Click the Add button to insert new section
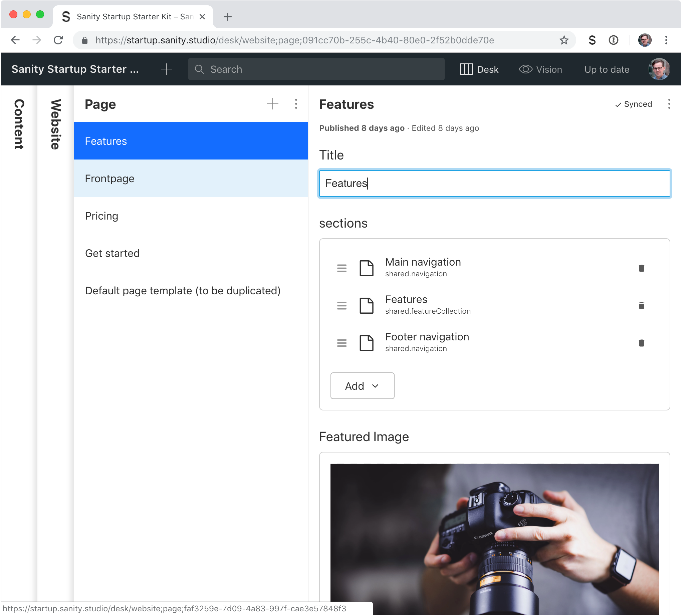Image resolution: width=681 pixels, height=616 pixels. [362, 385]
